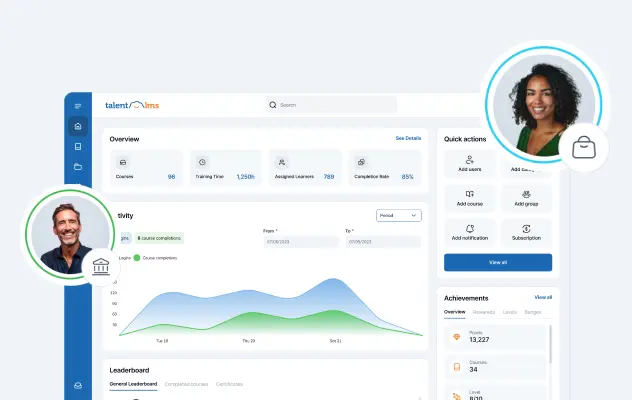Click the shopping bag badge icon
632x400 pixels.
click(584, 148)
